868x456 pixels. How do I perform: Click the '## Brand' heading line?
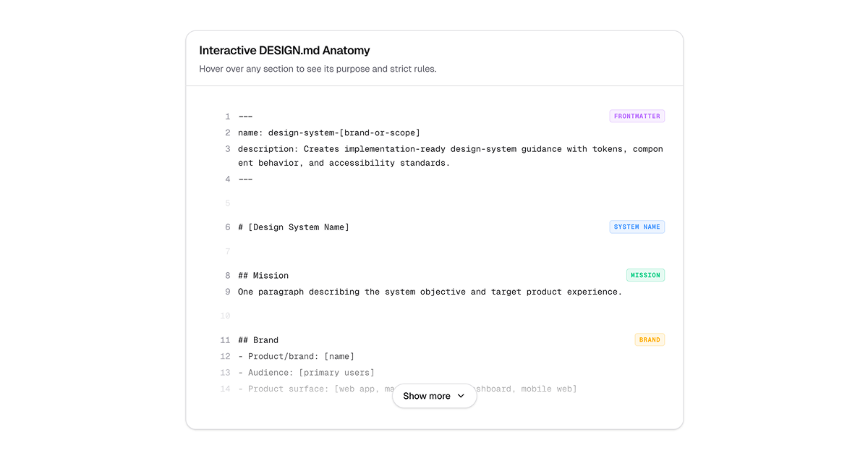(x=258, y=340)
